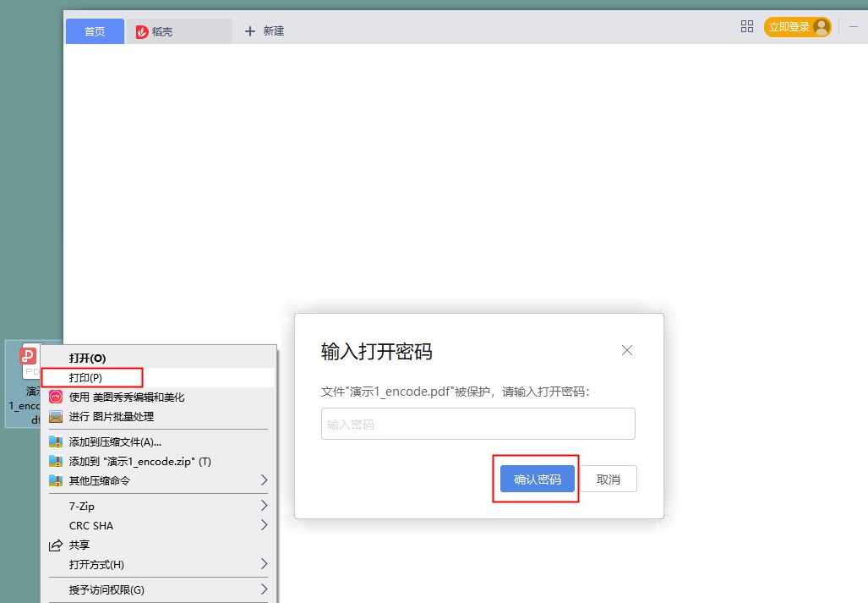Choose 打开(O) from the context menu
The image size is (868, 603).
(87, 358)
